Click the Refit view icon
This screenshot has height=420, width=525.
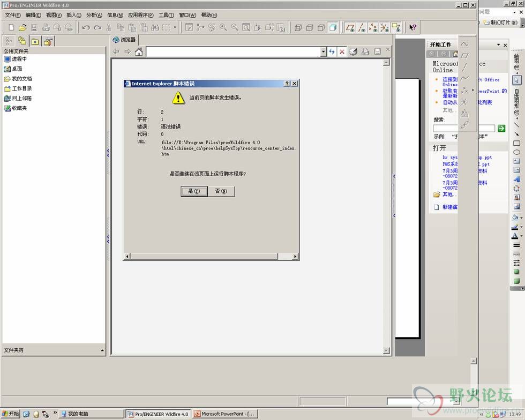pyautogui.click(x=246, y=27)
